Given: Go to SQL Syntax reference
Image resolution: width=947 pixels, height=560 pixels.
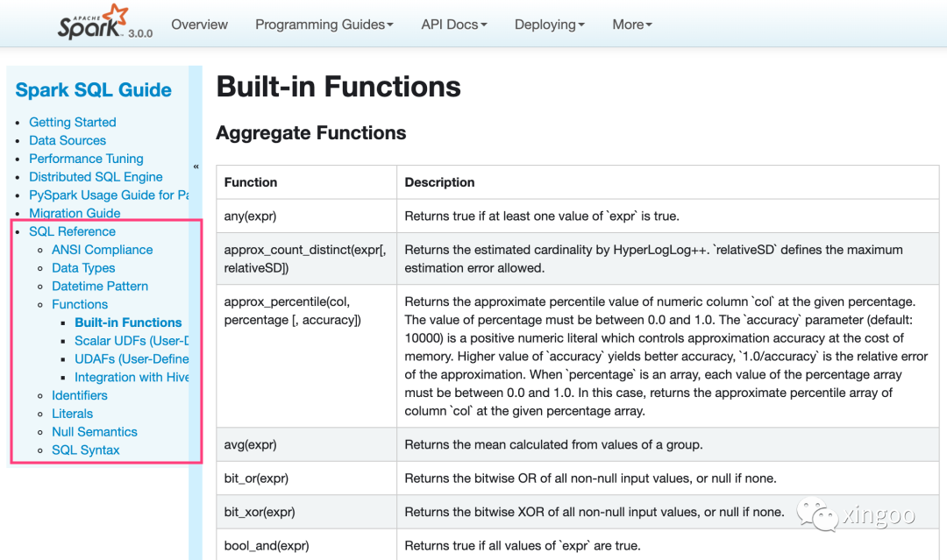Looking at the screenshot, I should (x=86, y=450).
